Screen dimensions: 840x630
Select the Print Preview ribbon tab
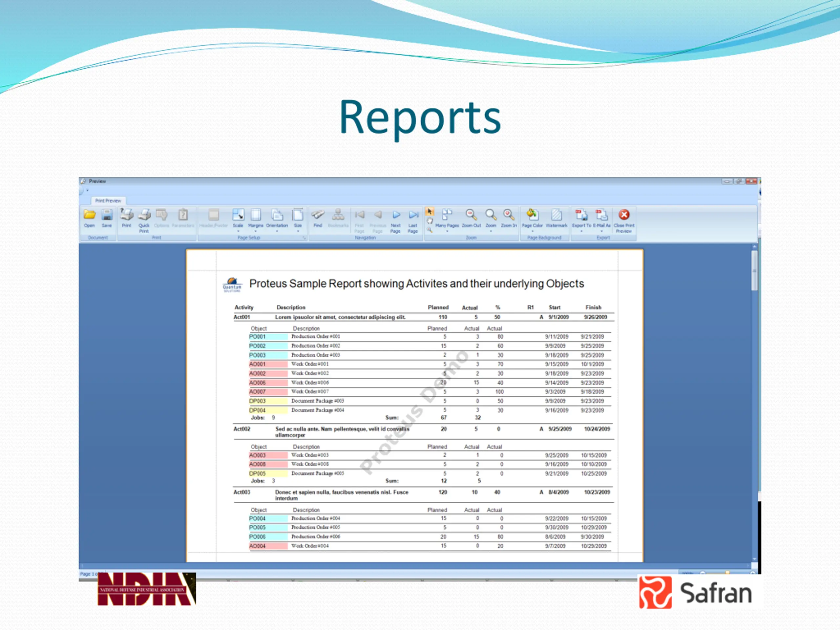(108, 200)
